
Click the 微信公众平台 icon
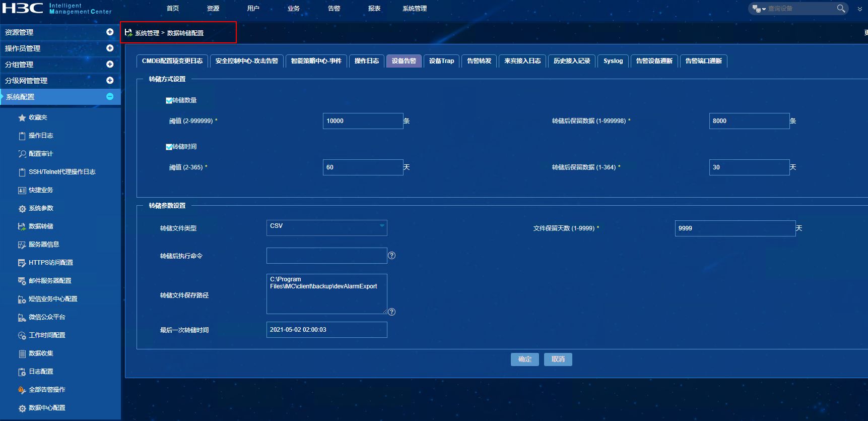click(x=22, y=318)
